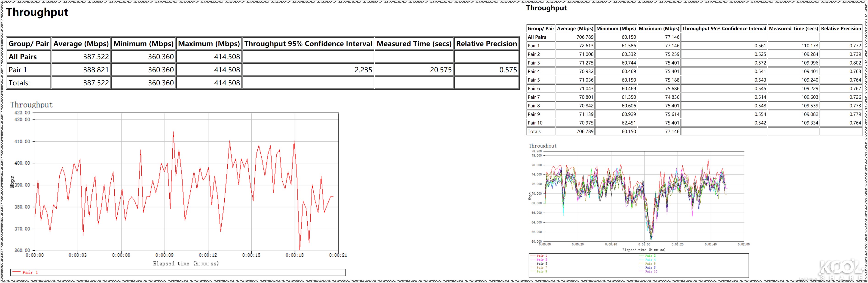Screen dimensions: 868x283
Task: Click Pair 10 minimum value 62.451
Action: [629, 123]
